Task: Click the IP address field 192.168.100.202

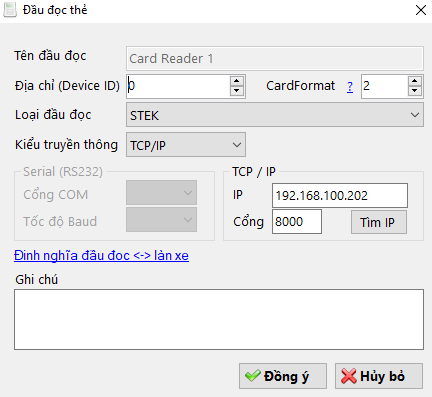Action: [340, 195]
